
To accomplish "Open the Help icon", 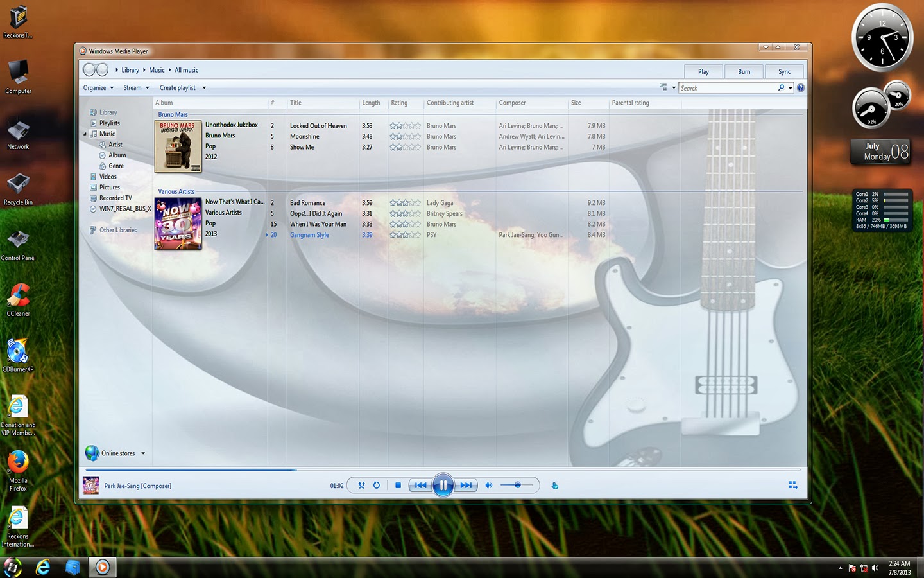I will pyautogui.click(x=800, y=88).
